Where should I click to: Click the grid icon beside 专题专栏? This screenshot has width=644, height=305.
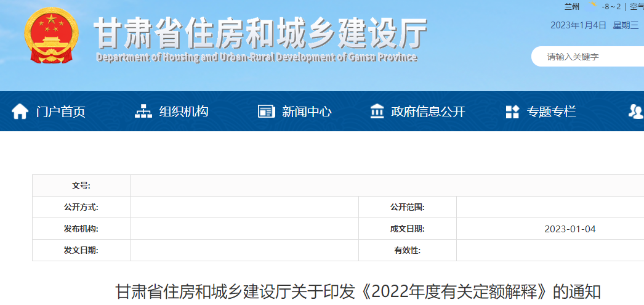click(512, 112)
